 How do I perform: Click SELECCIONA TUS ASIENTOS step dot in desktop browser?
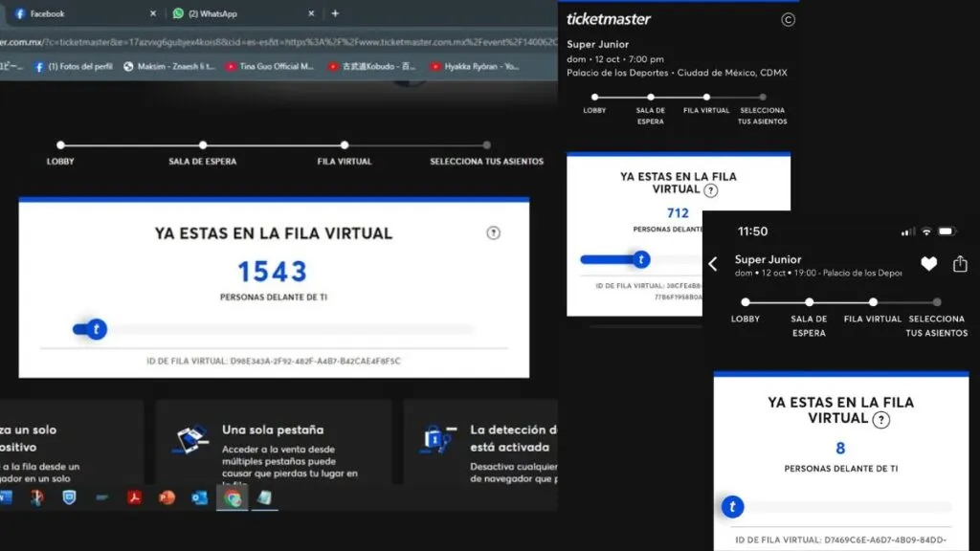pyautogui.click(x=486, y=145)
